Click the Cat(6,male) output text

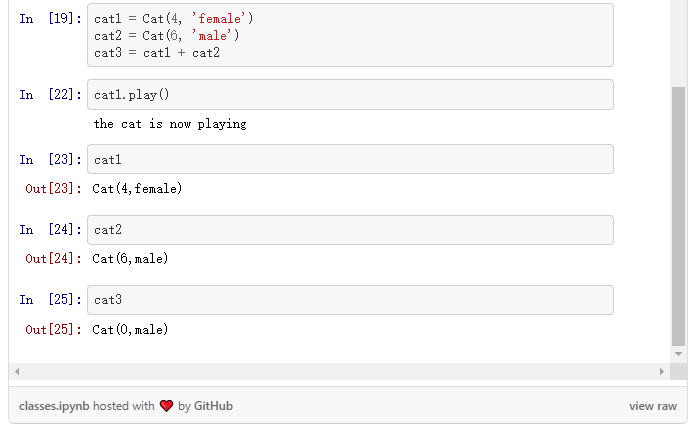click(130, 259)
